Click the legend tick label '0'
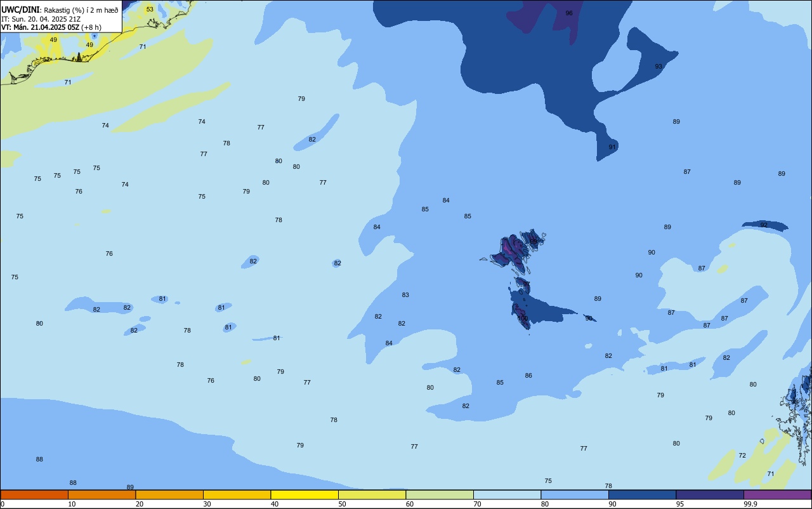The width and height of the screenshot is (812, 509). pyautogui.click(x=3, y=504)
